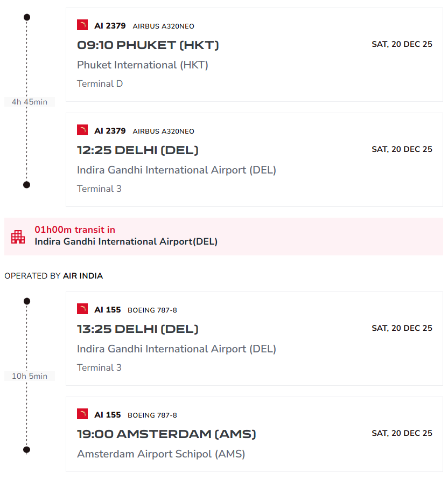Click the Air India logo in Amsterdam arrival card
This screenshot has width=448, height=479.
[82, 414]
